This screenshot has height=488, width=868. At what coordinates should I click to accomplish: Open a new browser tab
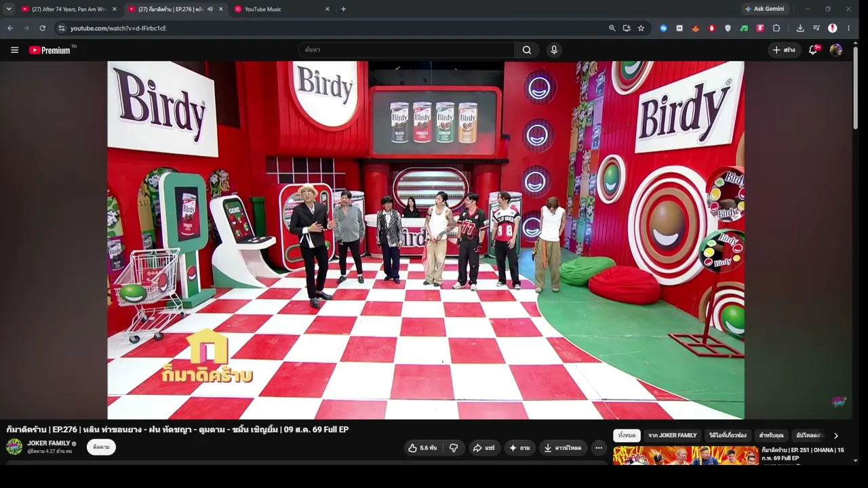(343, 9)
